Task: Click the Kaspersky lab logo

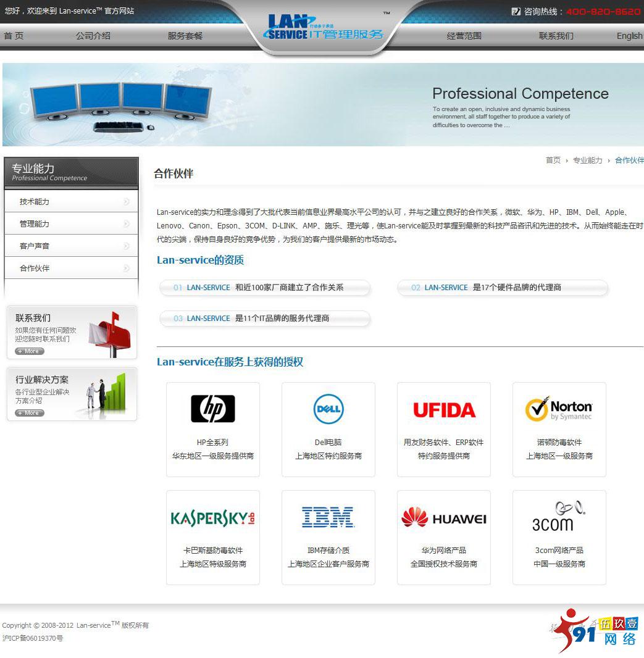Action: (x=212, y=518)
